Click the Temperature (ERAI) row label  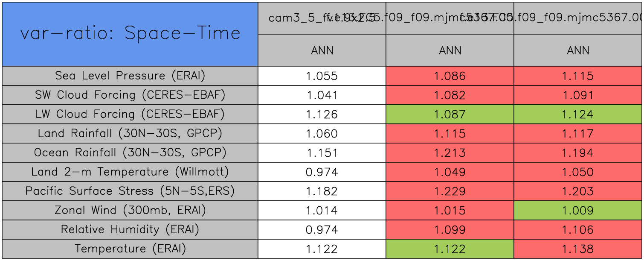pos(130,249)
